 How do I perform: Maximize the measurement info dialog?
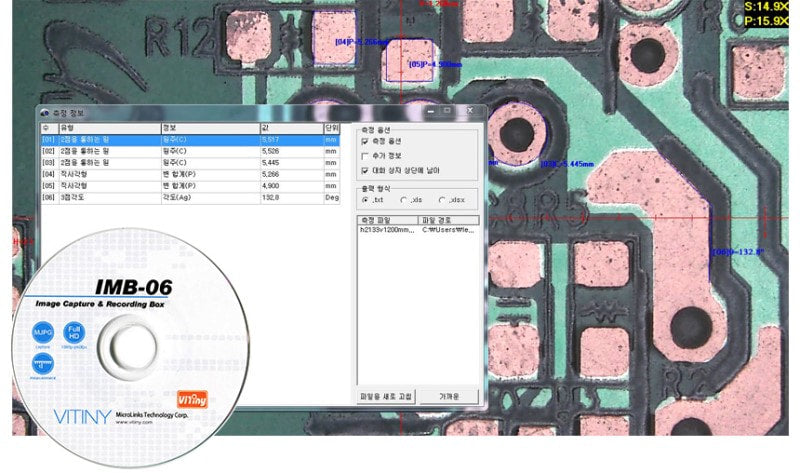pos(447,112)
